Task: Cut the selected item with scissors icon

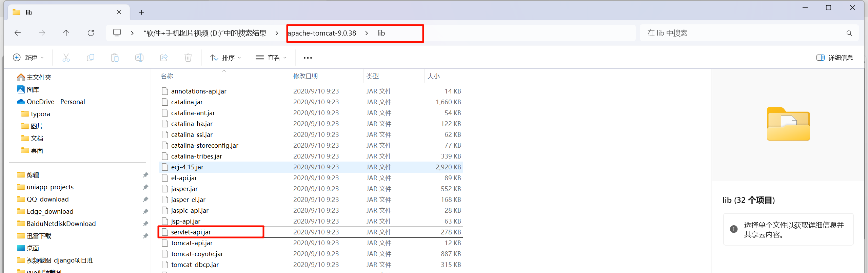Action: (66, 58)
